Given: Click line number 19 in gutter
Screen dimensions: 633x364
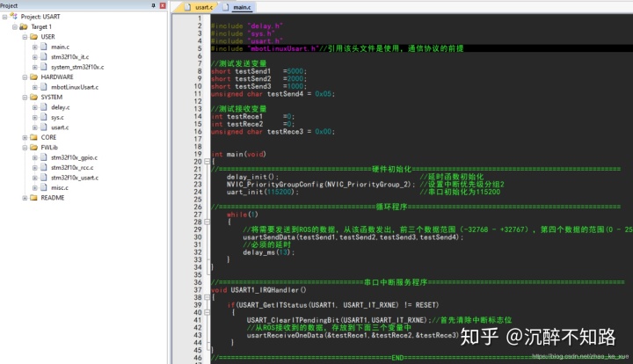Looking at the screenshot, I should [x=198, y=154].
